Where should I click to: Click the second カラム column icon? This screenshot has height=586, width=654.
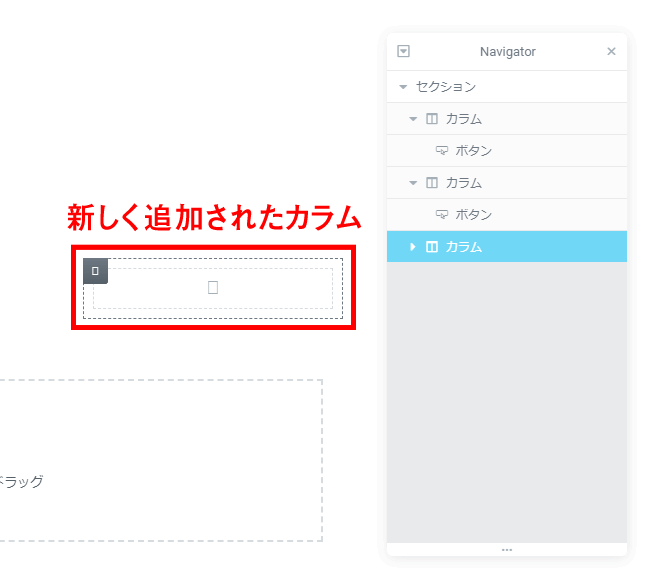tap(432, 183)
